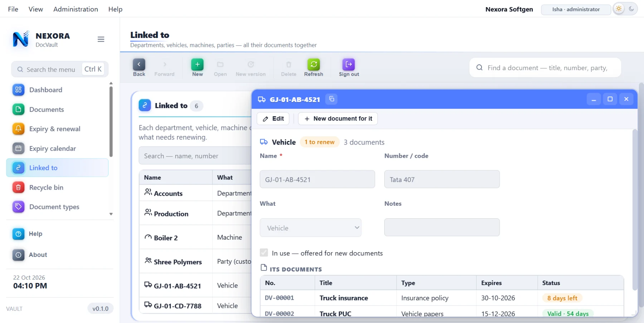
Task: Select GJ-01-AB-4521 row in list
Action: pyautogui.click(x=195, y=285)
